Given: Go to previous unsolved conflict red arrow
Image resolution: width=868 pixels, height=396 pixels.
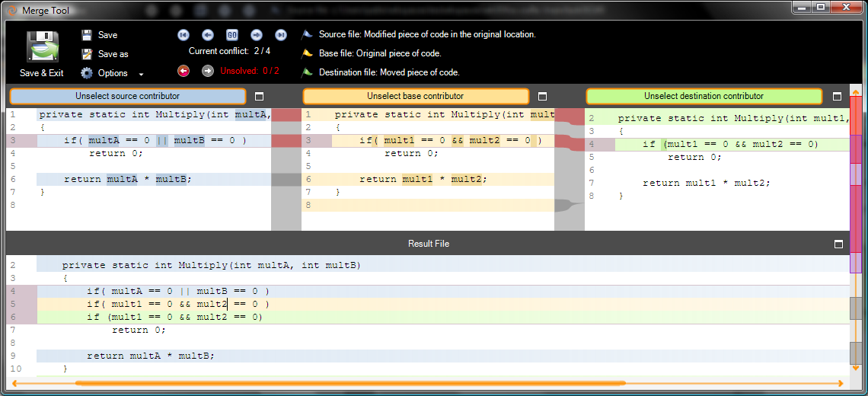Looking at the screenshot, I should pyautogui.click(x=183, y=70).
